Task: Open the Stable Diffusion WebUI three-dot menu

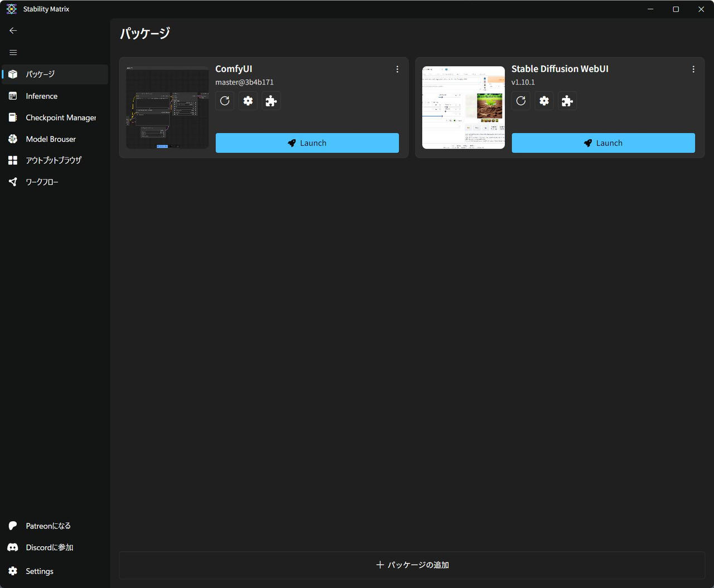Action: tap(693, 69)
